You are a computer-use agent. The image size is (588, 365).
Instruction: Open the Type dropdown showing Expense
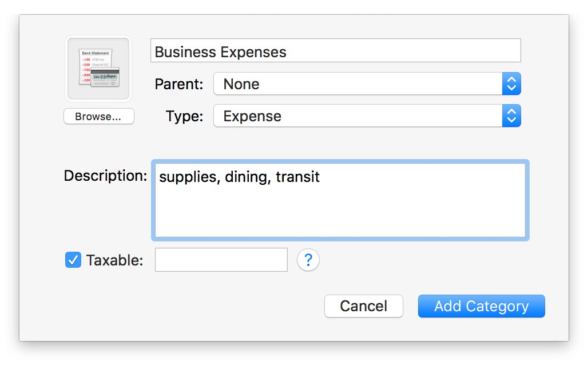pos(358,116)
